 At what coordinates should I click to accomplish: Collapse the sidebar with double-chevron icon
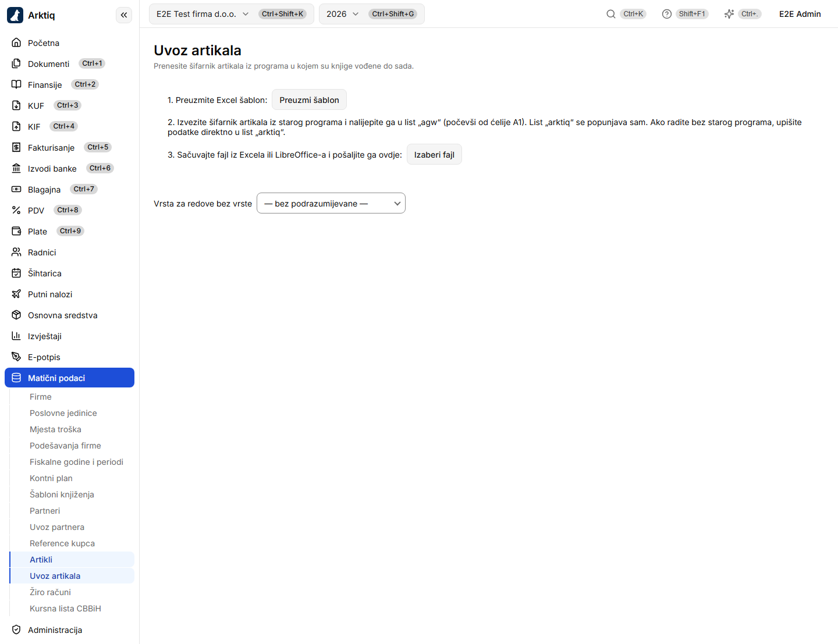tap(124, 15)
